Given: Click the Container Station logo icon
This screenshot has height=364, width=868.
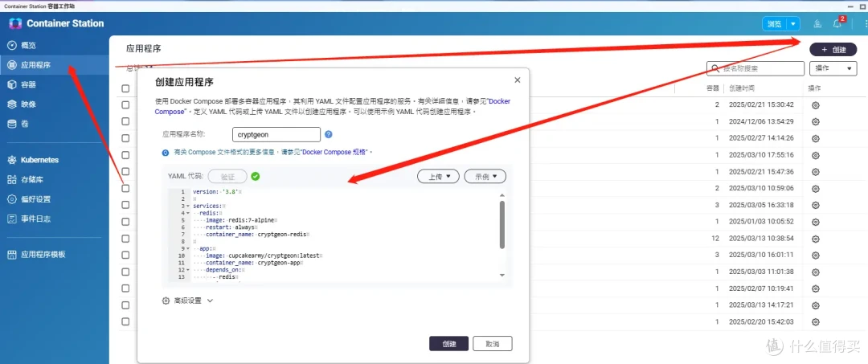Looking at the screenshot, I should coord(15,23).
